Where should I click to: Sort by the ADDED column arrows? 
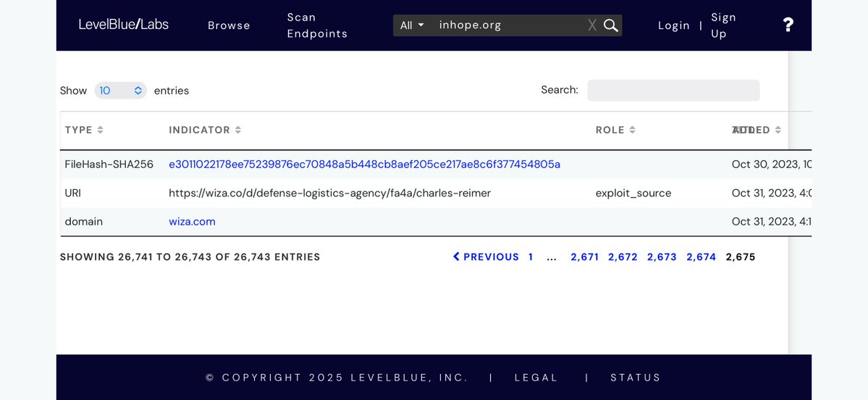(x=778, y=130)
